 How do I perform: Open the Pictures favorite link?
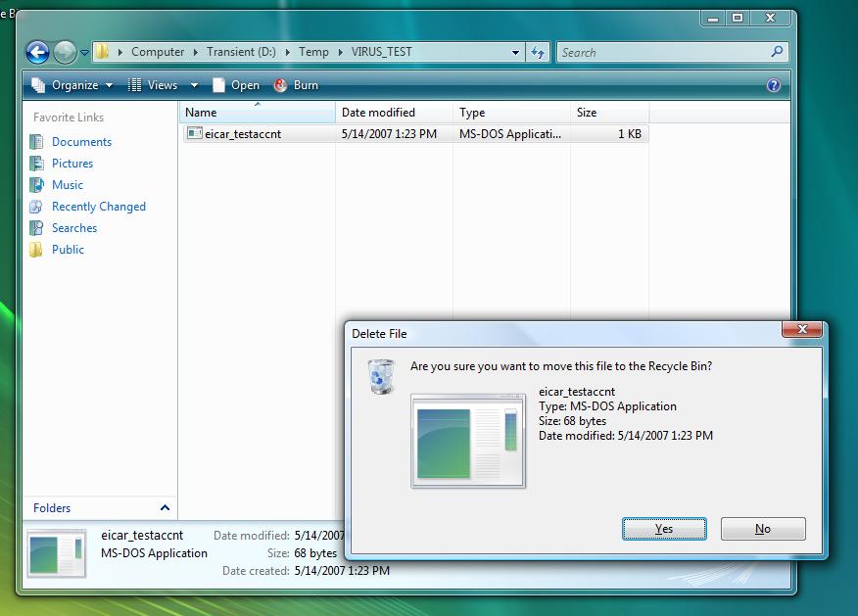click(x=72, y=164)
